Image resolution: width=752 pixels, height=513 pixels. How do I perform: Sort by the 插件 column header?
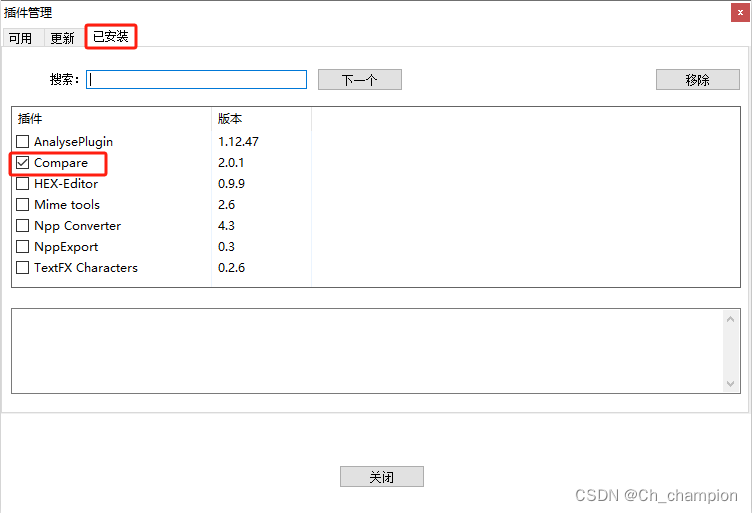tap(111, 118)
